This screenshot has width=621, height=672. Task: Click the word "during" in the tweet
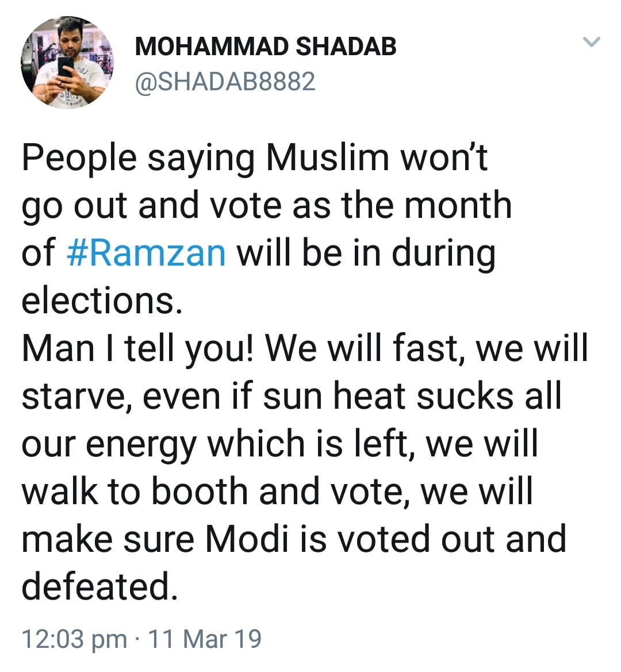pyautogui.click(x=443, y=254)
